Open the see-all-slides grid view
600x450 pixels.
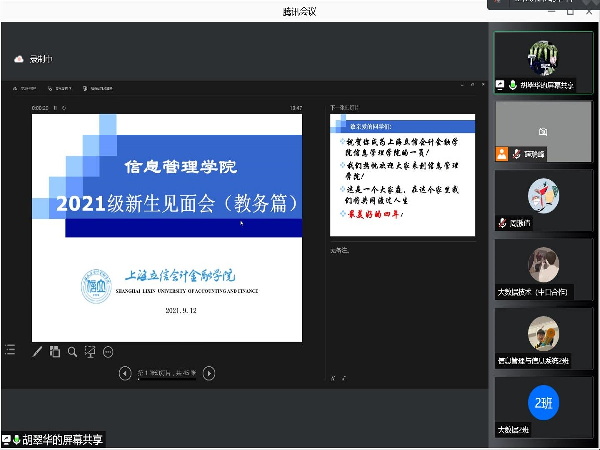pos(55,351)
